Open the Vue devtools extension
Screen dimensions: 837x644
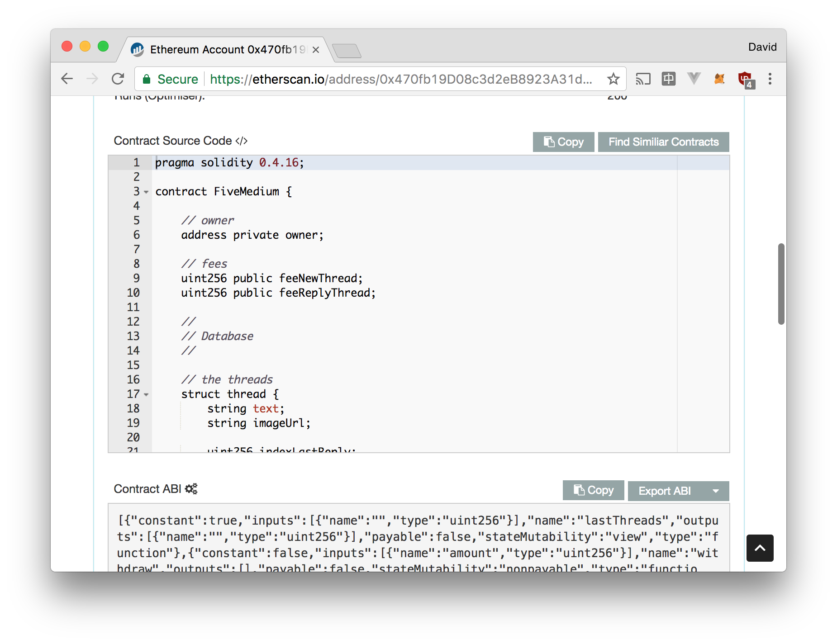pos(694,79)
